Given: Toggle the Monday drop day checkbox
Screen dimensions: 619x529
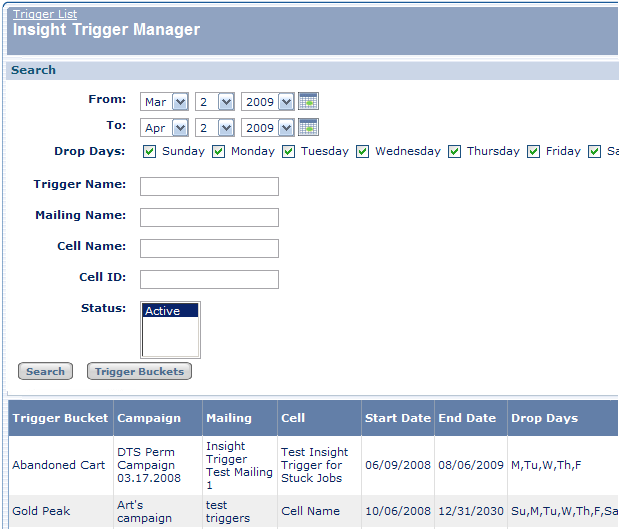Looking at the screenshot, I should coord(219,152).
